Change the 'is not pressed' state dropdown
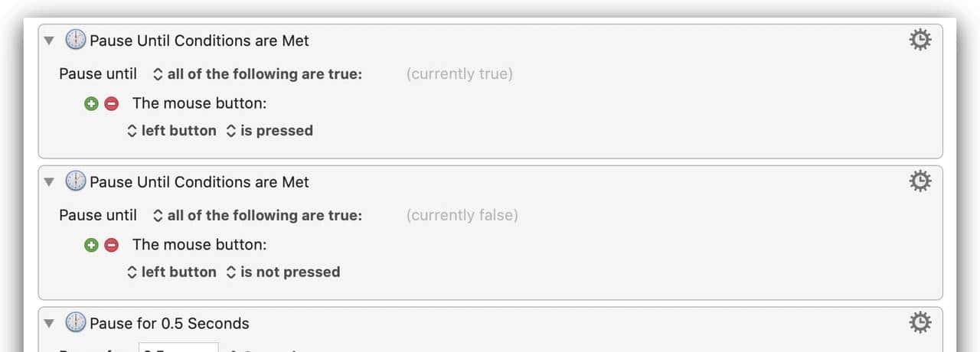 [283, 272]
